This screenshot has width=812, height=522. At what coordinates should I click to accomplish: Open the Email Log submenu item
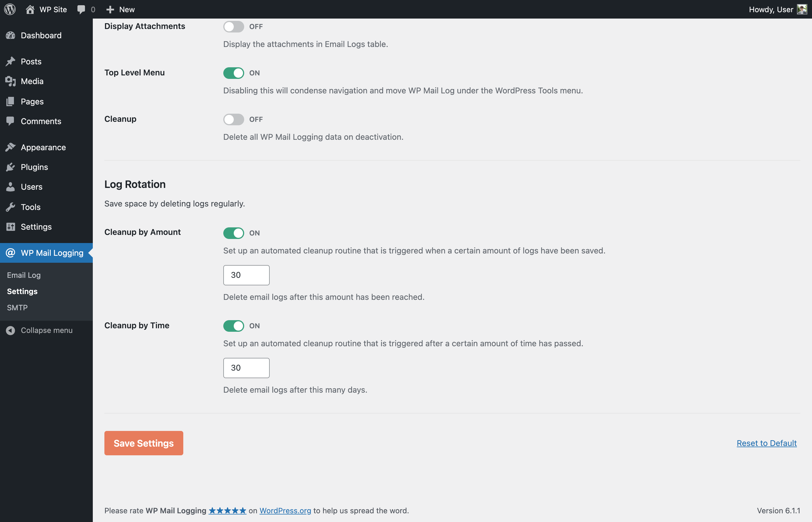point(23,275)
